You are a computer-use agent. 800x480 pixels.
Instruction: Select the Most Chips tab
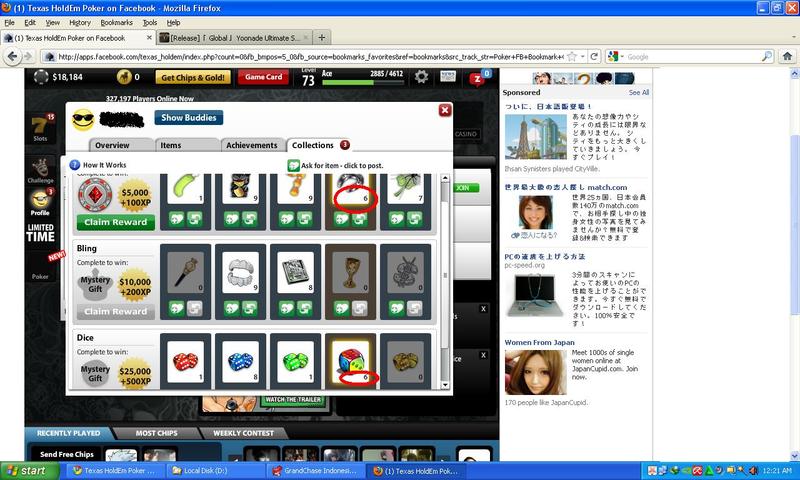156,433
